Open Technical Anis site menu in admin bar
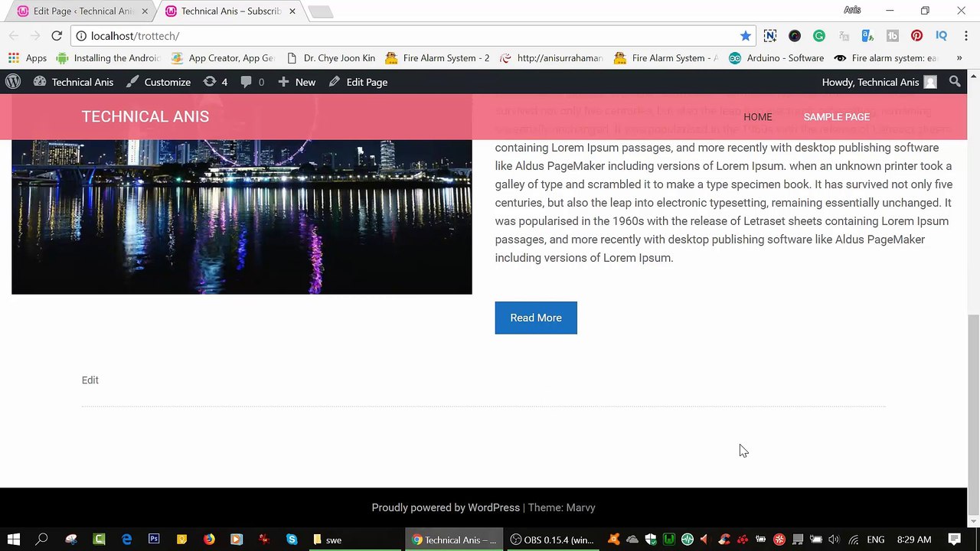Screen dimensions: 980x551 (73, 82)
